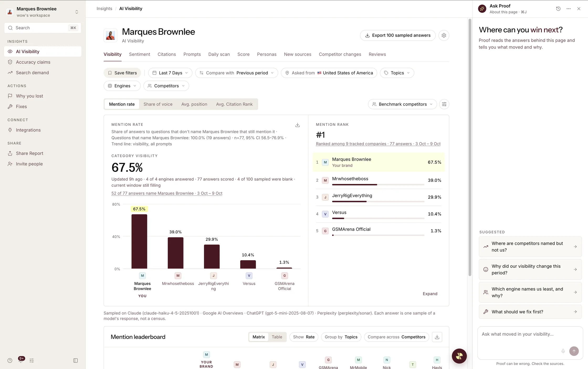Open help icon in sidebar footer
Viewport: 588px width, 369px height.
(10, 360)
